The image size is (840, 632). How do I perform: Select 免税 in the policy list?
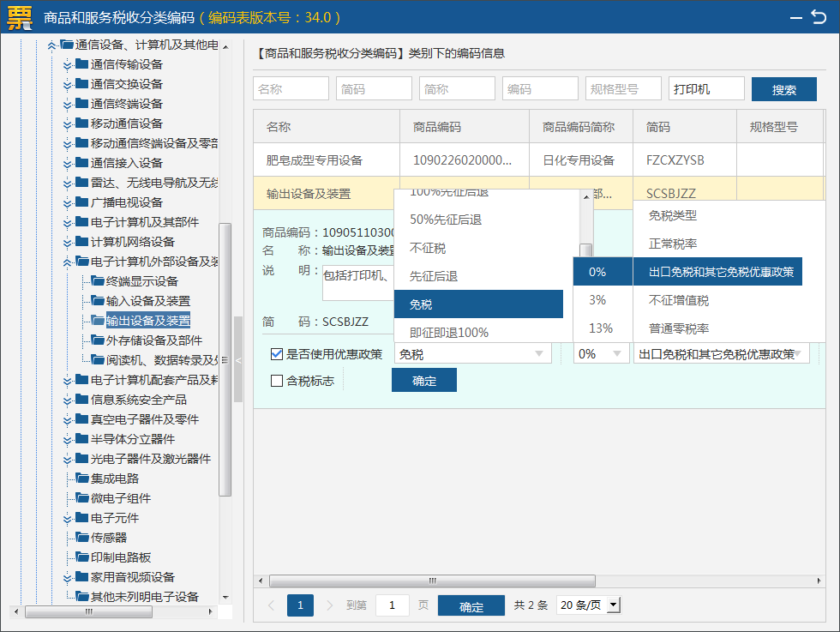pyautogui.click(x=478, y=304)
